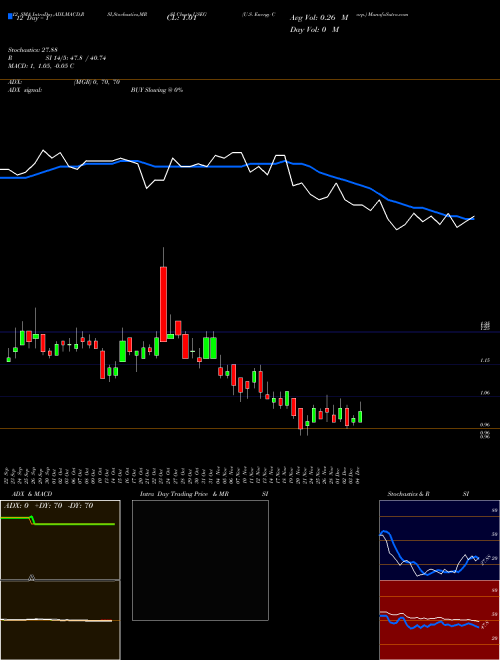Click the 'ADX: 0 +DY: 70 -DY: 70' readout

pos(48,506)
